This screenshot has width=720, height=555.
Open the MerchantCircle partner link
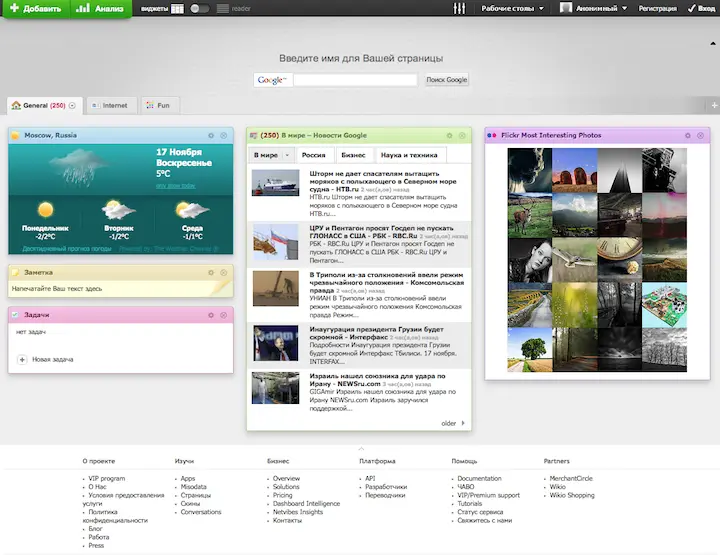coord(571,478)
